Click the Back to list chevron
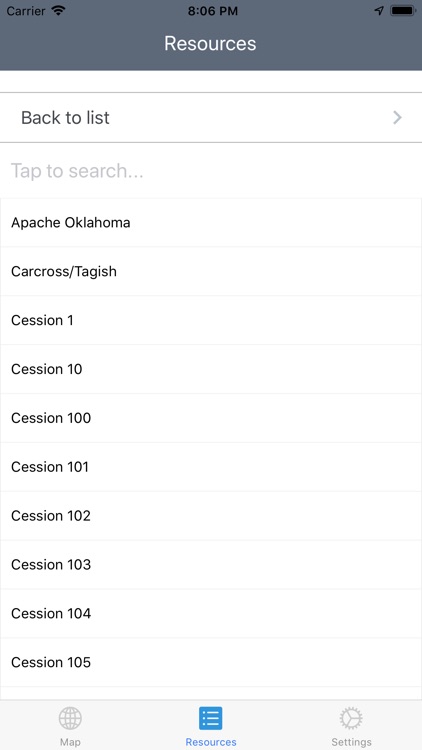Viewport: 422px width, 750px height. click(398, 118)
